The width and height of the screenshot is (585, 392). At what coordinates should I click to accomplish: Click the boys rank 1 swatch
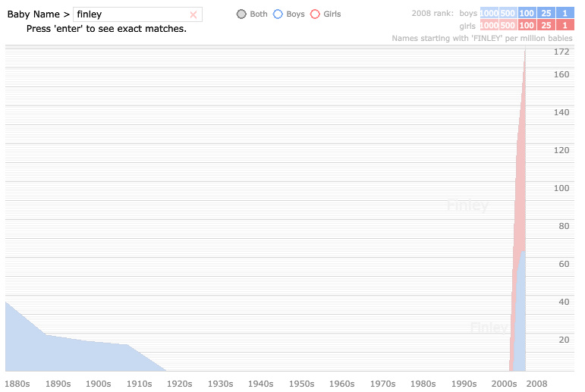pos(565,14)
